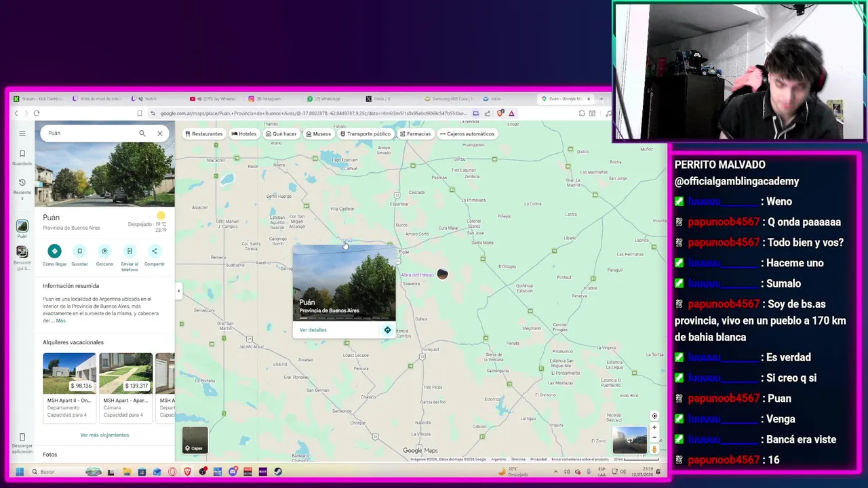Click taskbar weather widget 20°C
This screenshot has height=488, width=868.
click(513, 471)
